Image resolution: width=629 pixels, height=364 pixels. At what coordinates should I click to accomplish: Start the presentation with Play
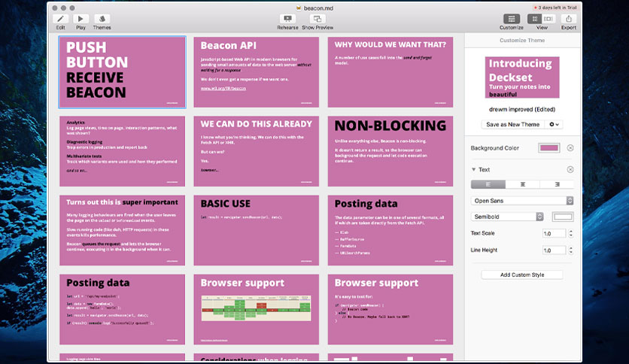point(81,19)
